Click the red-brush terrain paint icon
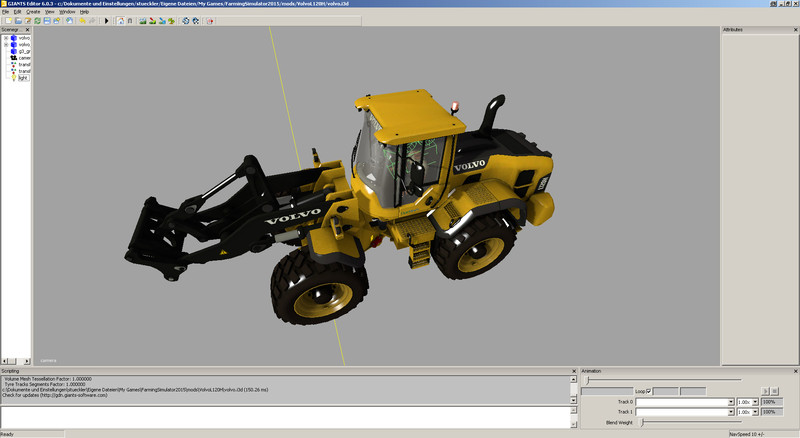The width and height of the screenshot is (800, 438). tap(152, 21)
